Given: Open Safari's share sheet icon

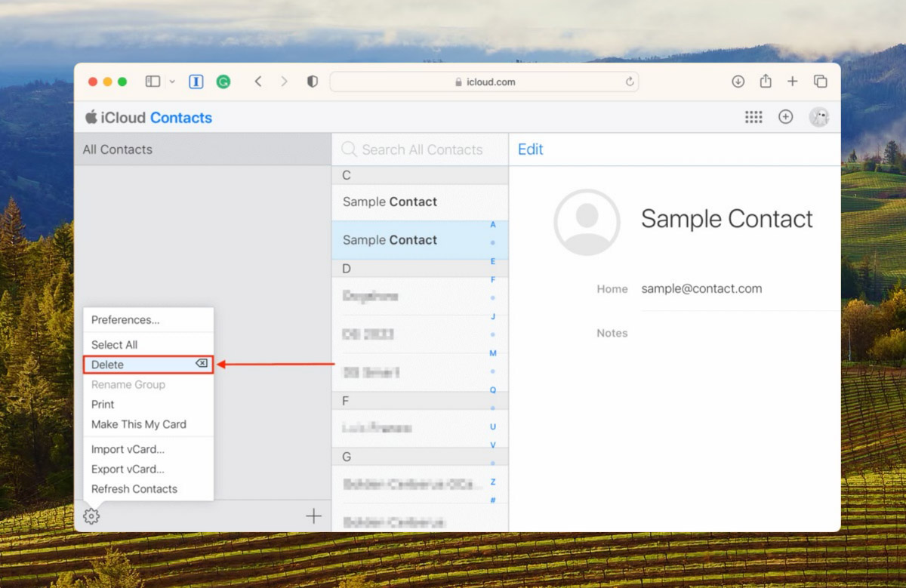Looking at the screenshot, I should click(766, 81).
